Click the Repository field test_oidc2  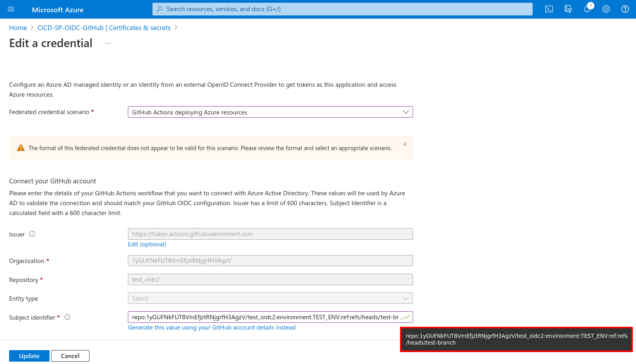(270, 280)
